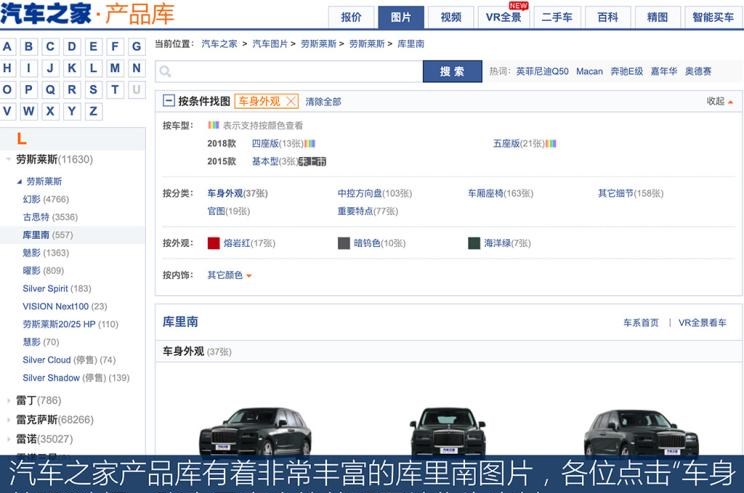
Task: Open the 其它颜色 interior dropdown
Action: 229,275
